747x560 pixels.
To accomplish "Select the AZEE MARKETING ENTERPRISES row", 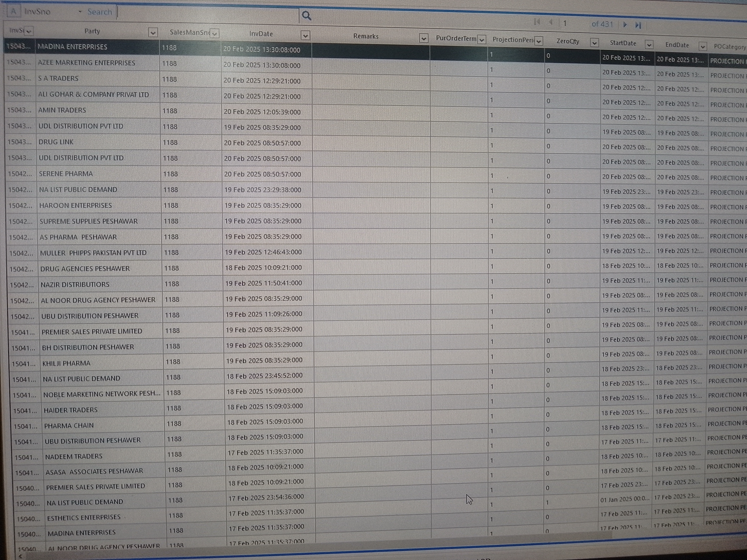I will coord(86,63).
